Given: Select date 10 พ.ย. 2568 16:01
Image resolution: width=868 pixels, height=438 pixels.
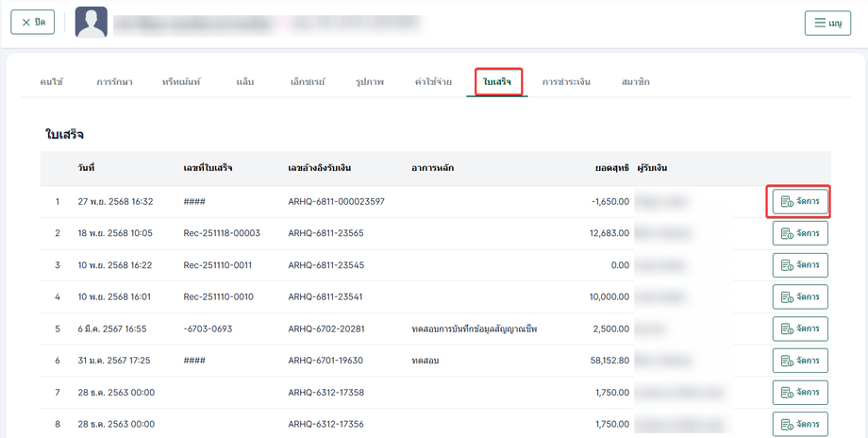Looking at the screenshot, I should tap(114, 296).
